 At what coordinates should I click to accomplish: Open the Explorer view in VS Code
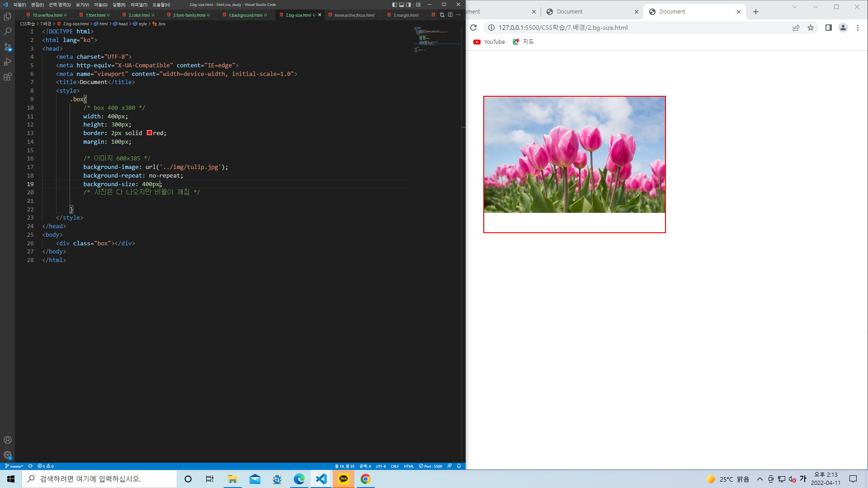(x=7, y=17)
